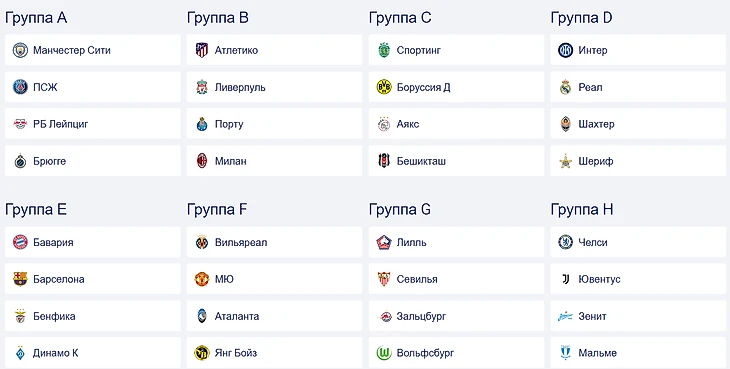
Task: Select the Вильяреал team row
Action: [x=274, y=242]
